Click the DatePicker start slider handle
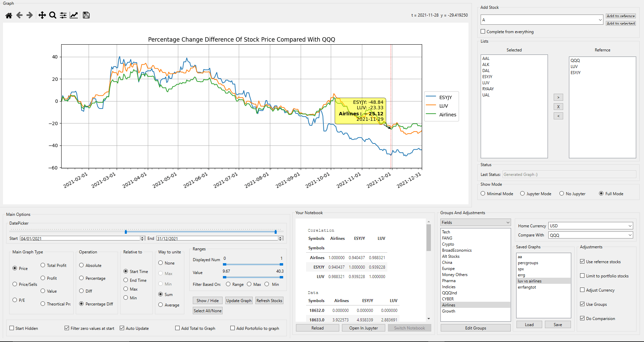Viewport: 644px width, 342px height. click(x=126, y=232)
